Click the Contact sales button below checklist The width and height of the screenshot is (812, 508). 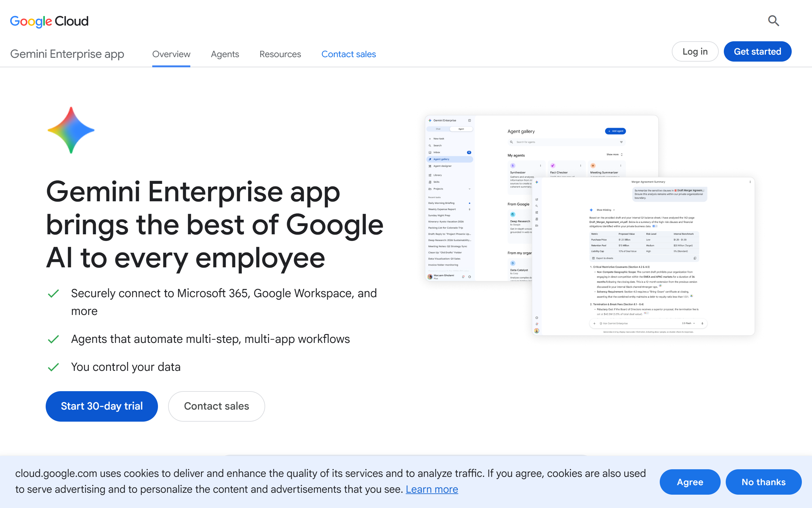pyautogui.click(x=216, y=406)
